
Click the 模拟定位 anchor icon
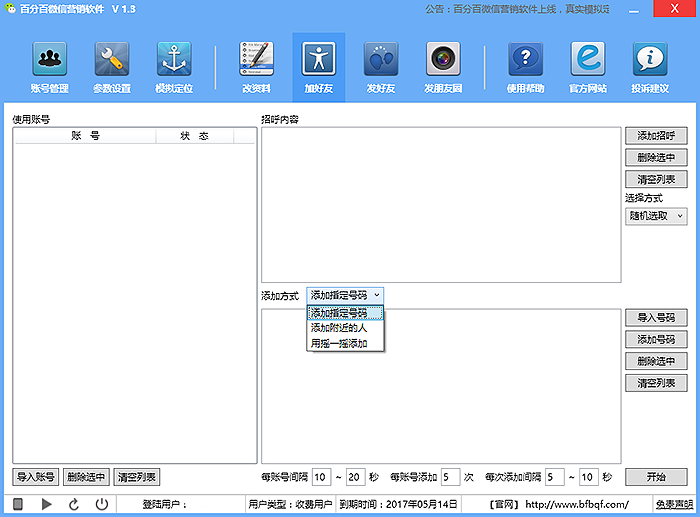pos(174,62)
